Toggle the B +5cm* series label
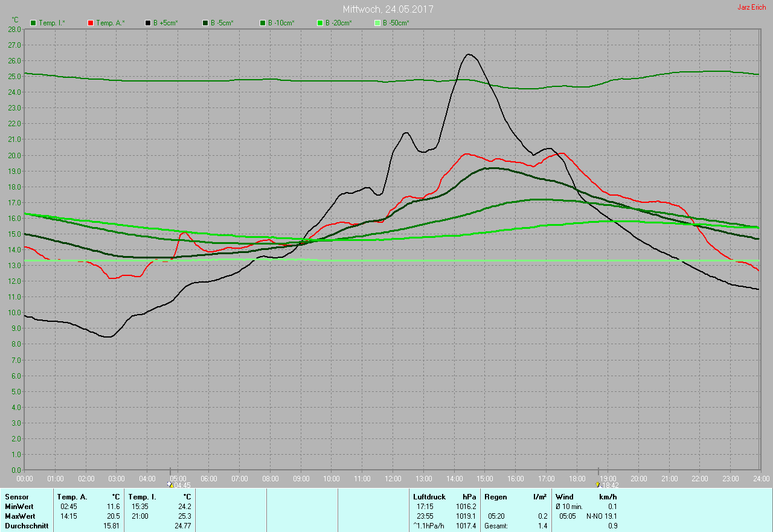 pos(165,23)
